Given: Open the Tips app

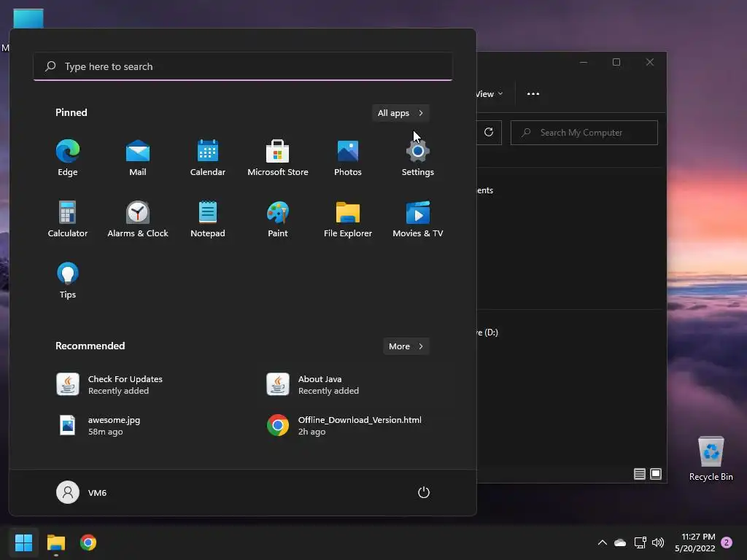Looking at the screenshot, I should pos(68,281).
